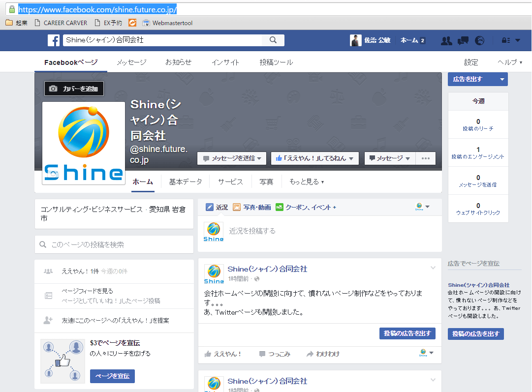The width and height of the screenshot is (532, 392).
Task: Click the わけわけ share button
Action: [x=323, y=354]
